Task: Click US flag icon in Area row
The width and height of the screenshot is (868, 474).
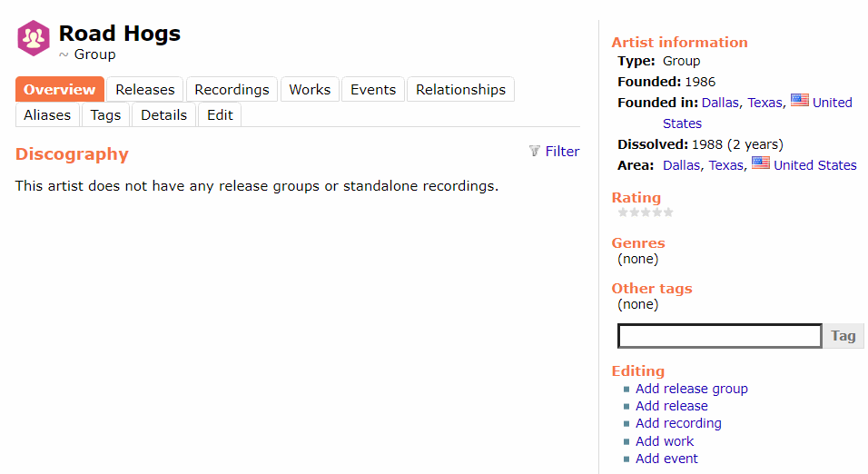Action: pyautogui.click(x=761, y=164)
